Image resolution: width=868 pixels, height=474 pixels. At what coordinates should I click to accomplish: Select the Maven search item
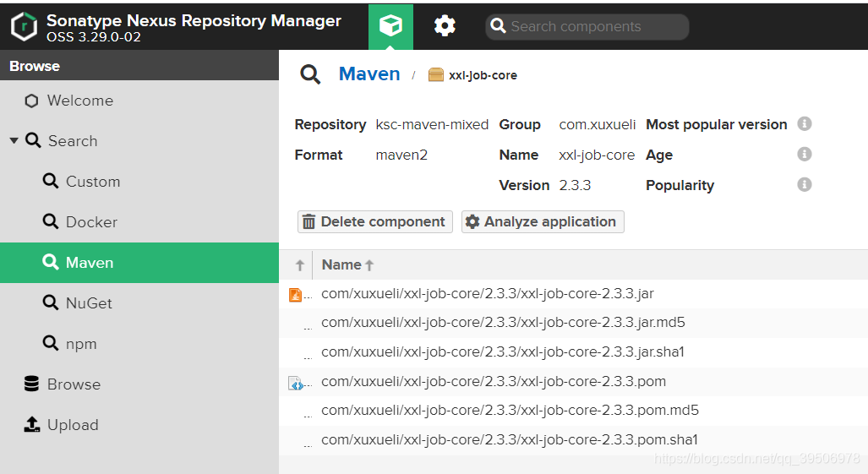[139, 263]
